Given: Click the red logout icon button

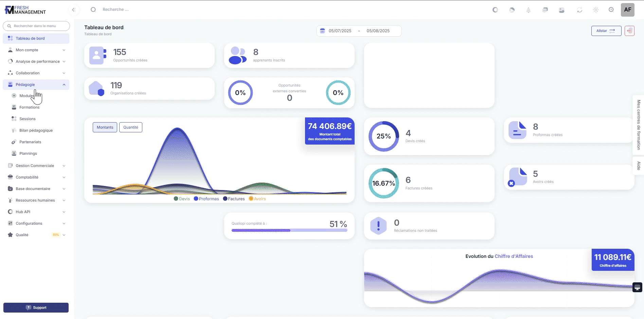Looking at the screenshot, I should (629, 31).
